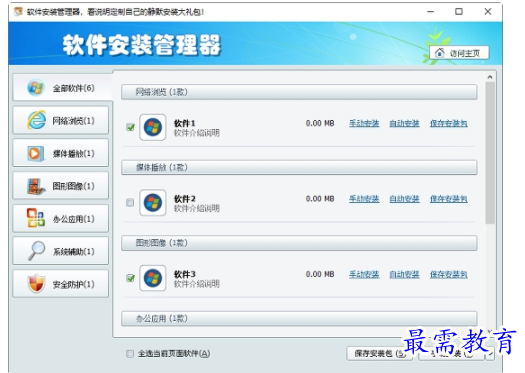Click the 软件1 program icon
525x373 pixels.
153,127
